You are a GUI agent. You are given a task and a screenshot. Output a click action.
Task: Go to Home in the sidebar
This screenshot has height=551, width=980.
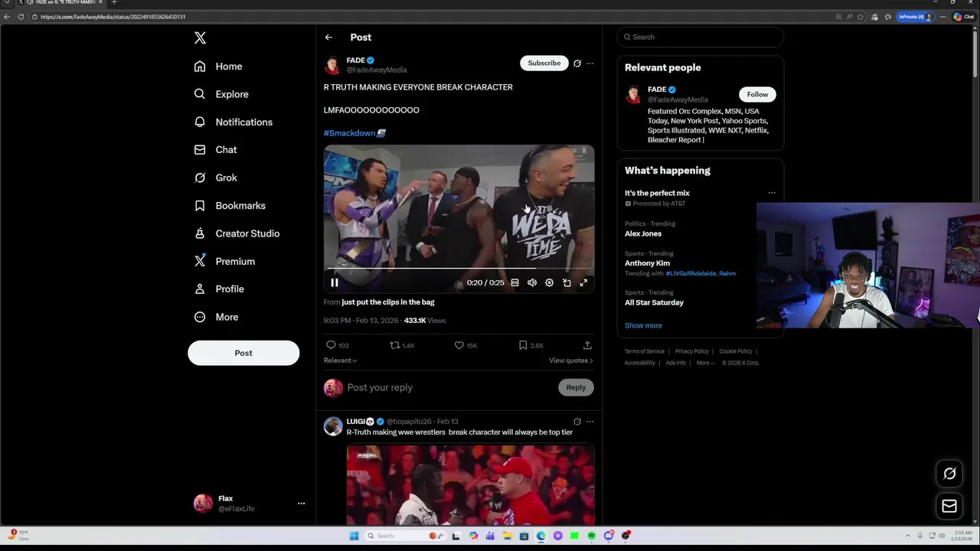218,67
